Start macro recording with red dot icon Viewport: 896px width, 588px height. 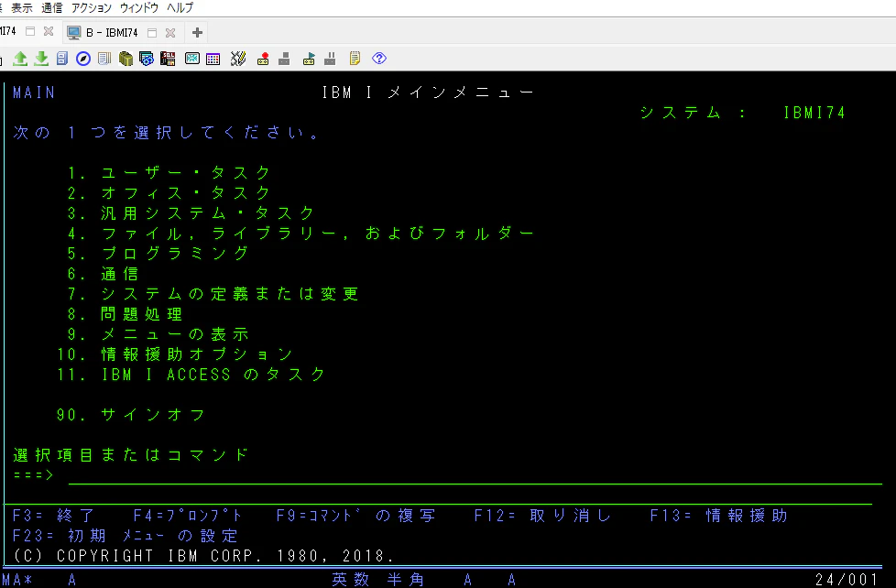coord(263,59)
